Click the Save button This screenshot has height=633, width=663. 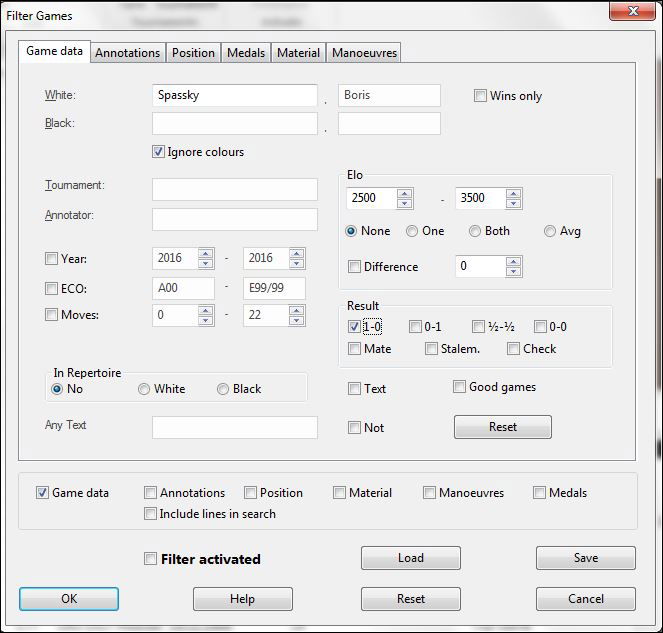click(585, 558)
